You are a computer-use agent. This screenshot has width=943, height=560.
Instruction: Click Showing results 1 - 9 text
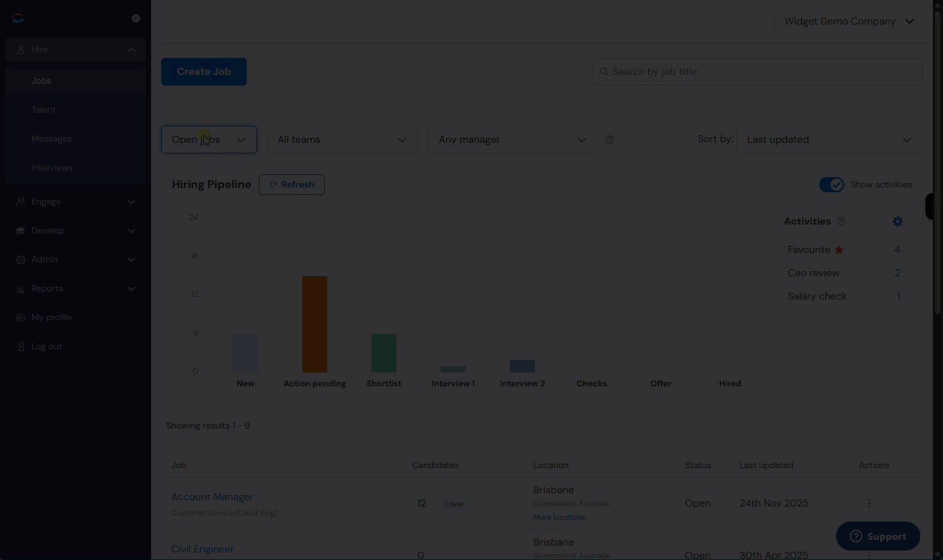click(x=208, y=425)
